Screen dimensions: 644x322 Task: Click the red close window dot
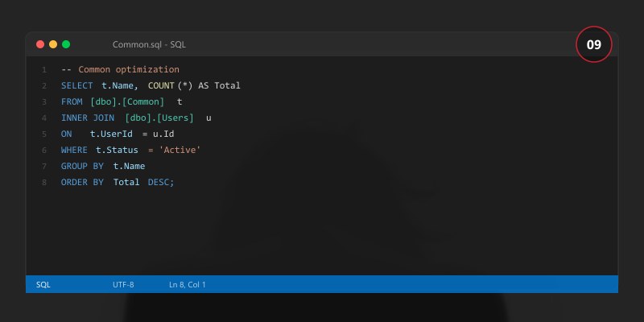point(40,44)
